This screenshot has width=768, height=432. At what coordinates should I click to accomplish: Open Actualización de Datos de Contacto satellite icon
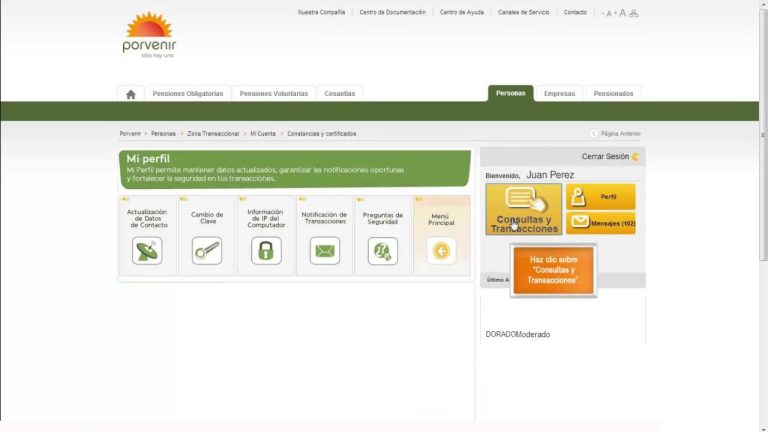coord(147,250)
